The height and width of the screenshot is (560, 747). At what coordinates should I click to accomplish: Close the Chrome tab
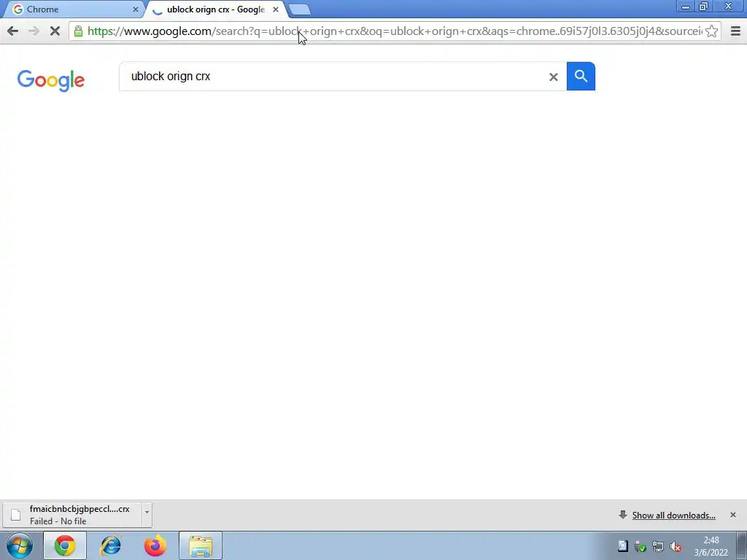click(x=135, y=9)
